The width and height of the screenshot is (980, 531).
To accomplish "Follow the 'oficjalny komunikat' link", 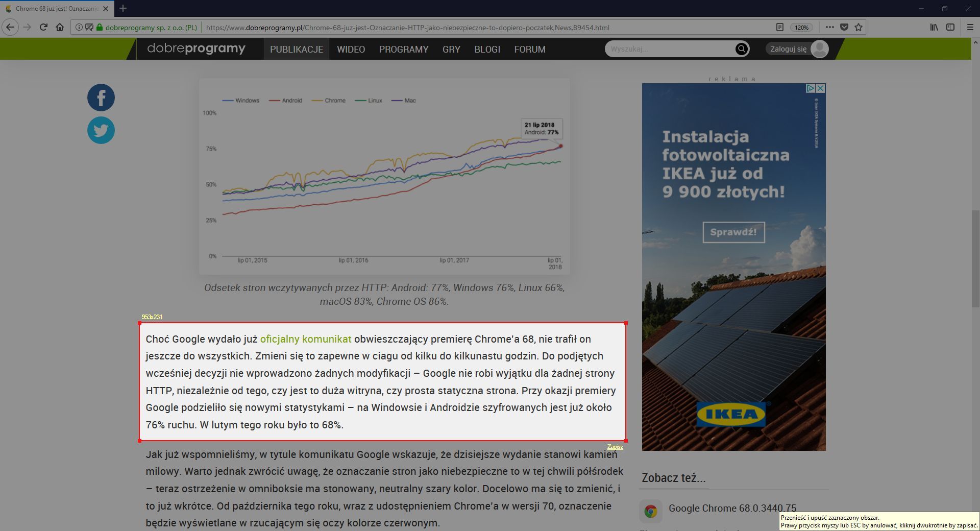I will click(305, 339).
